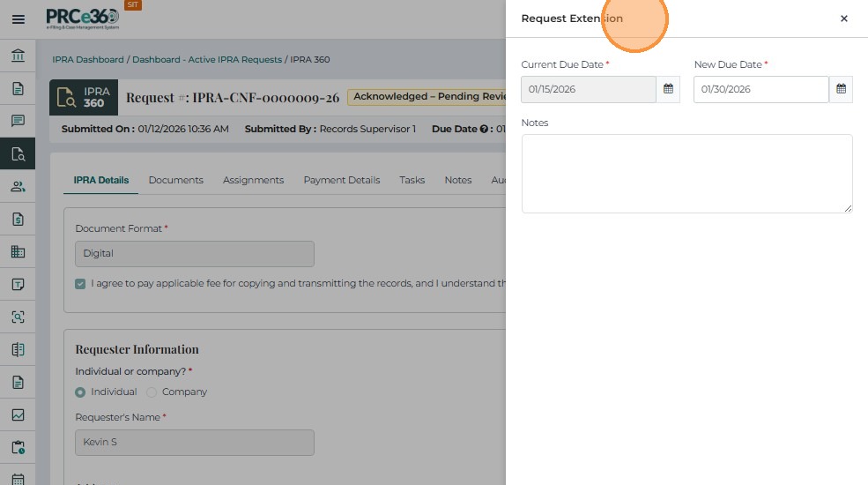Click the Document Format Digital field

tap(195, 254)
